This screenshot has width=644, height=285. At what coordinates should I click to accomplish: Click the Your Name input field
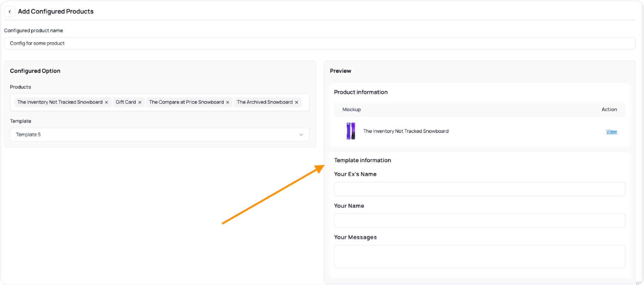coord(479,221)
